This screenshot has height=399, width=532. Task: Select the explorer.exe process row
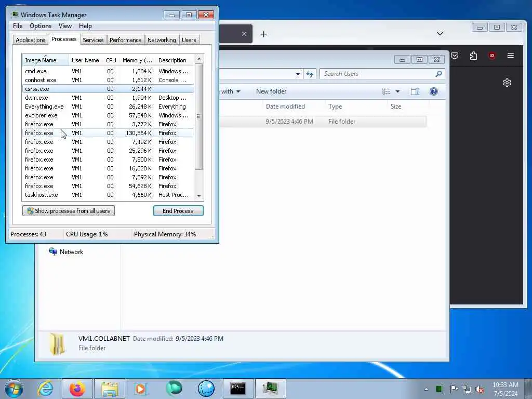[108, 115]
